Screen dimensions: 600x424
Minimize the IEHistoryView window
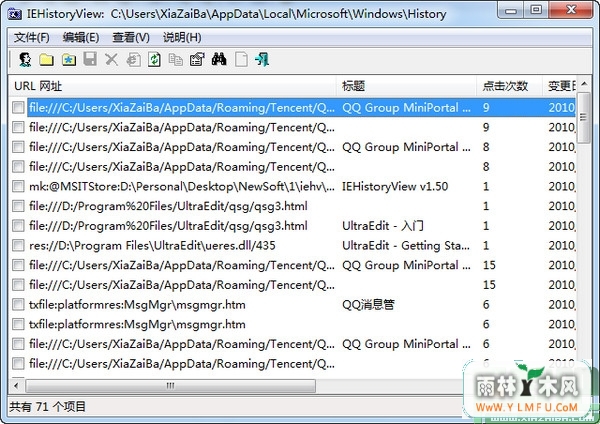[x=511, y=10]
